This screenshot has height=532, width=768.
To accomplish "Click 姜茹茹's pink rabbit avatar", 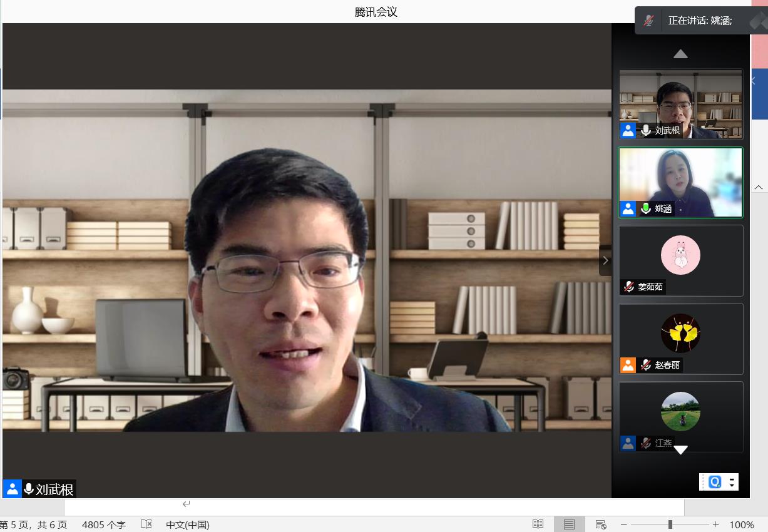I will tap(680, 255).
